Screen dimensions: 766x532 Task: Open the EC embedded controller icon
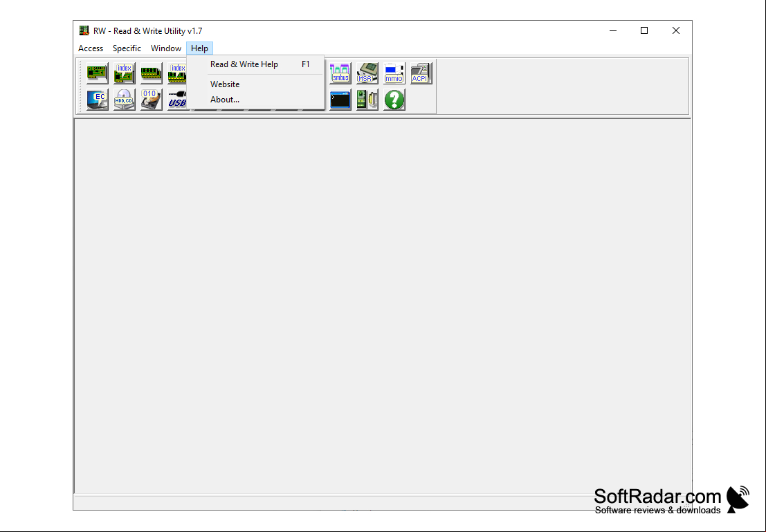(x=97, y=100)
